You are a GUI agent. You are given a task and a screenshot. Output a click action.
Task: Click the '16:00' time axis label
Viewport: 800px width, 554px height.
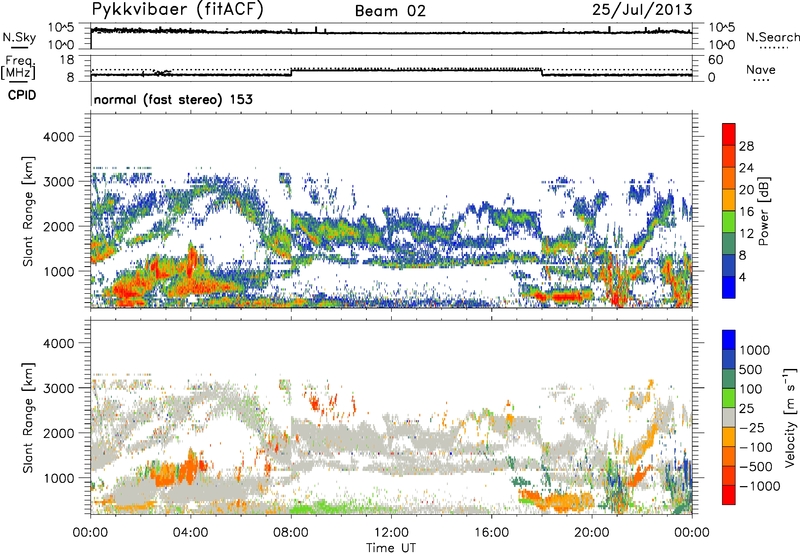pos(491,533)
